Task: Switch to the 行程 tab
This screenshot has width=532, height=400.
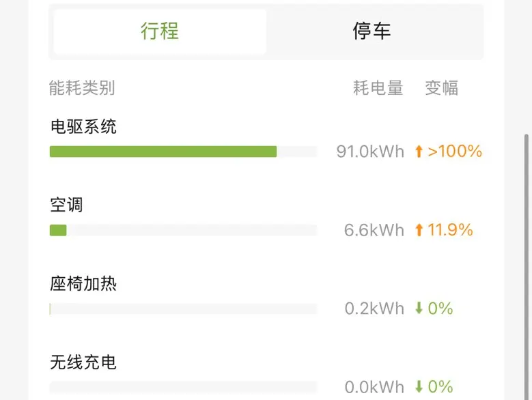Action: click(160, 31)
